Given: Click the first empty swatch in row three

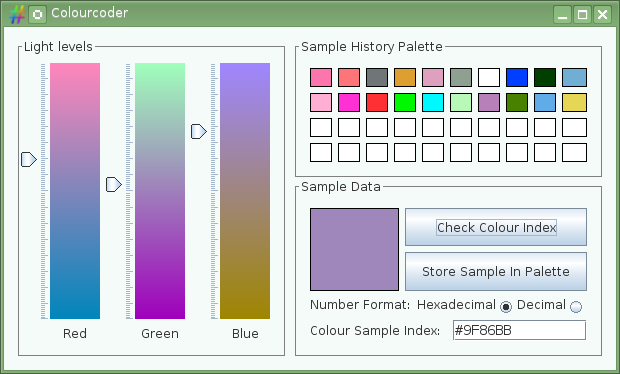Looking at the screenshot, I should [321, 128].
